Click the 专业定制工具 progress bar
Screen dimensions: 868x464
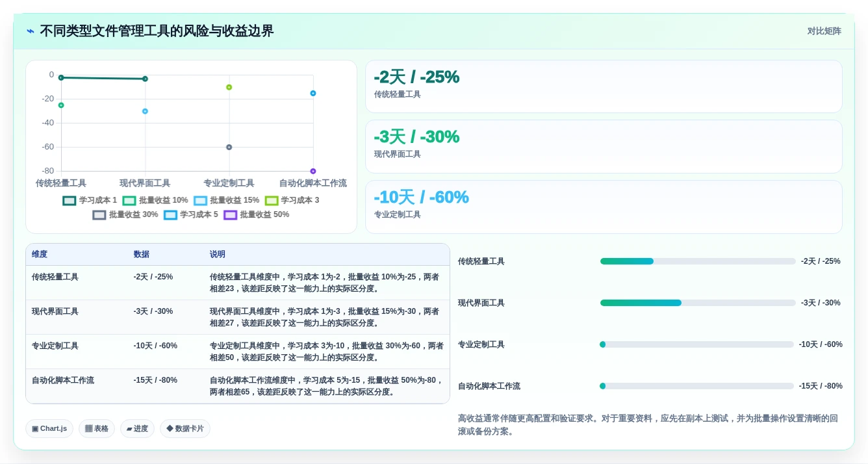[697, 344]
